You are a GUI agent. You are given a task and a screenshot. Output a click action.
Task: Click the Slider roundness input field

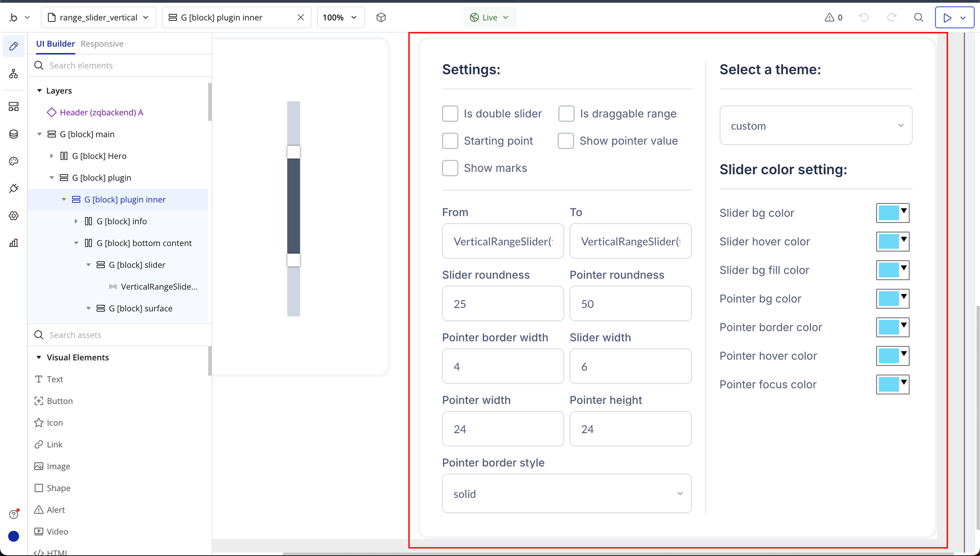click(x=502, y=304)
